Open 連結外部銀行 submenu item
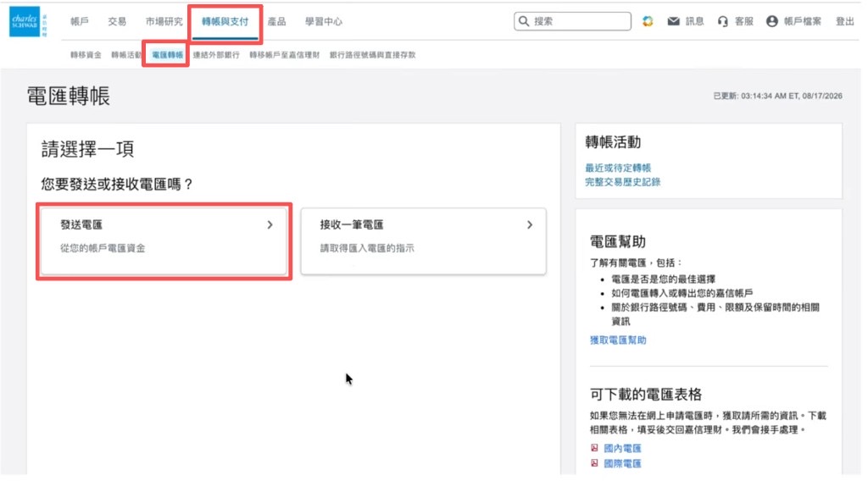This screenshot has height=481, width=868. pos(216,55)
